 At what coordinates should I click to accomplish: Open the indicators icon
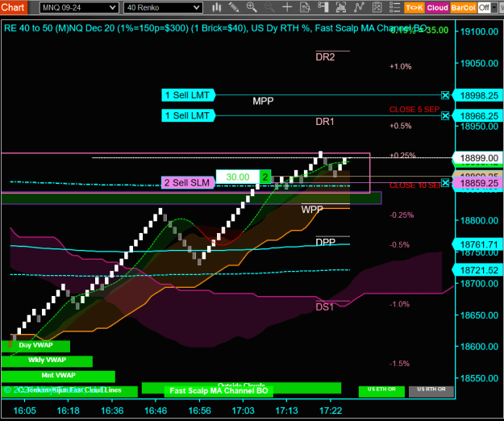(x=359, y=7)
